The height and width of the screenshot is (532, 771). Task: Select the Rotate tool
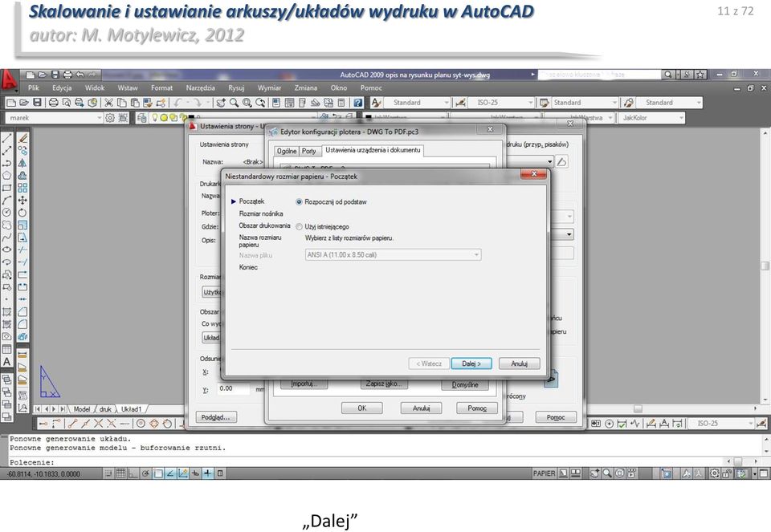[22, 212]
